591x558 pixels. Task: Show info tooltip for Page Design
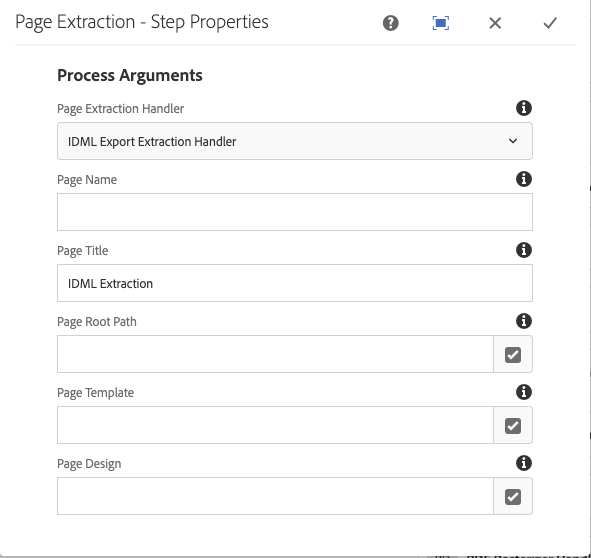tap(524, 463)
